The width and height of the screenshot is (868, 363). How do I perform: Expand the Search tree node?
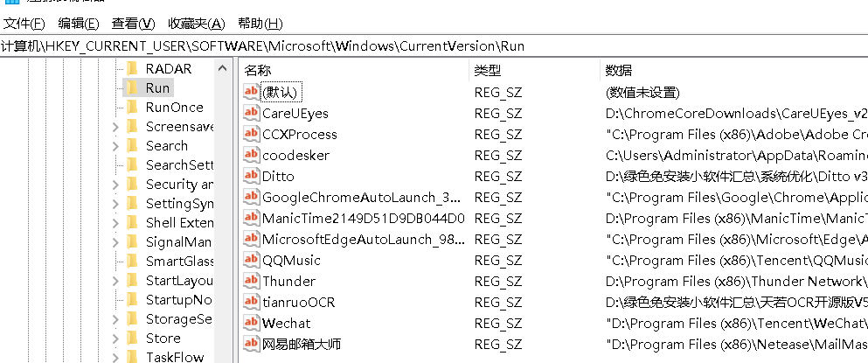click(115, 146)
